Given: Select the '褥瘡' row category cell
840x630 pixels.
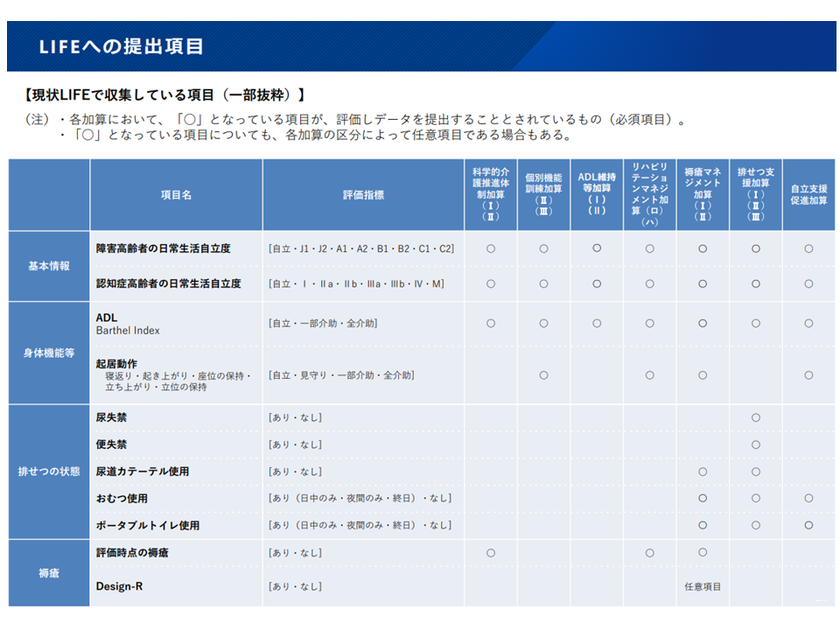Looking at the screenshot, I should coord(49,572).
